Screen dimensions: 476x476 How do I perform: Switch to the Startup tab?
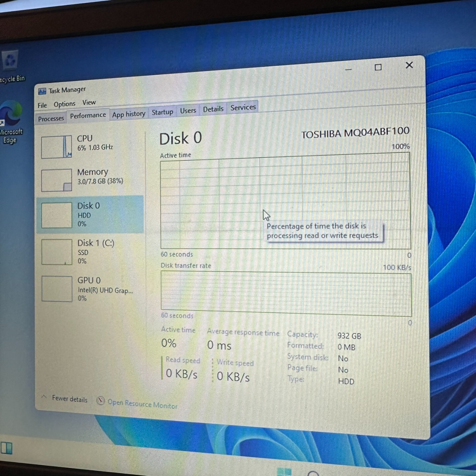(162, 112)
